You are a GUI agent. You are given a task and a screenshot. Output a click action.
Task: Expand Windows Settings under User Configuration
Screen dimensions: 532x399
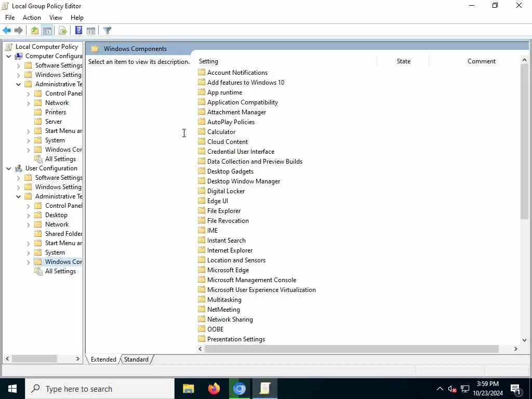click(19, 187)
